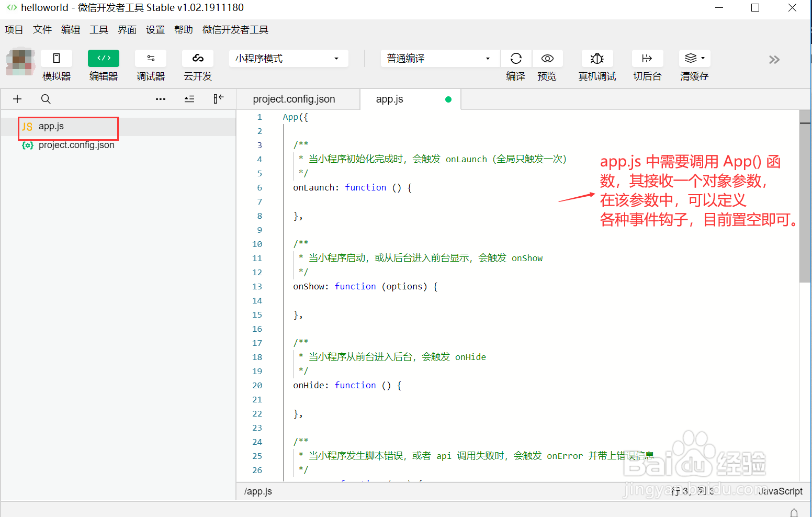The image size is (812, 517).
Task: Click line number 13 in the gutter
Action: click(x=257, y=287)
